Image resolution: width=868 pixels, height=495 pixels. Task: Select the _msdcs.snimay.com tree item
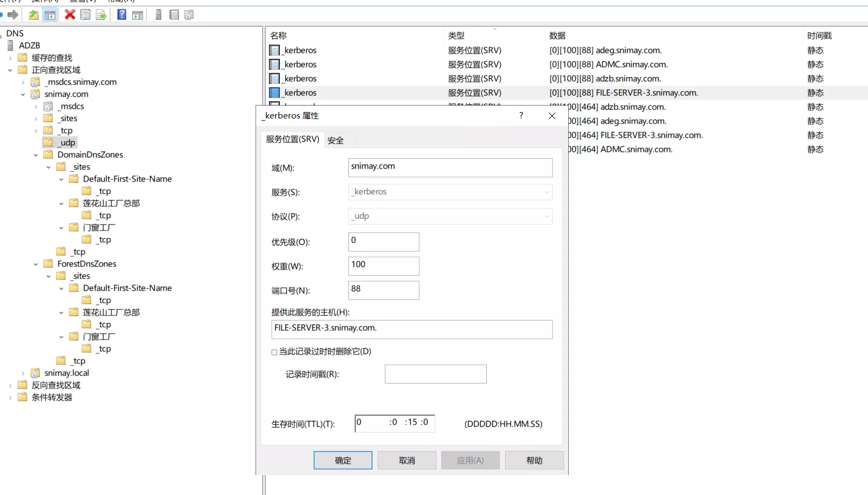pyautogui.click(x=82, y=82)
